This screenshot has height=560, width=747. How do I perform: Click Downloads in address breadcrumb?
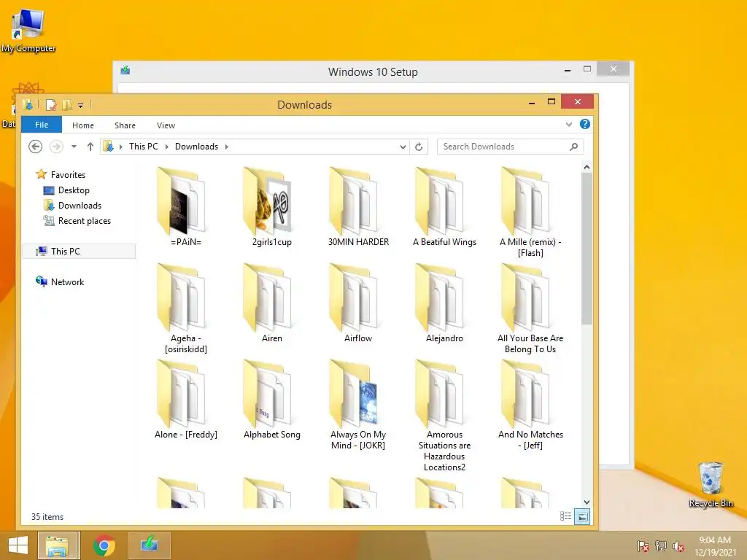[196, 147]
